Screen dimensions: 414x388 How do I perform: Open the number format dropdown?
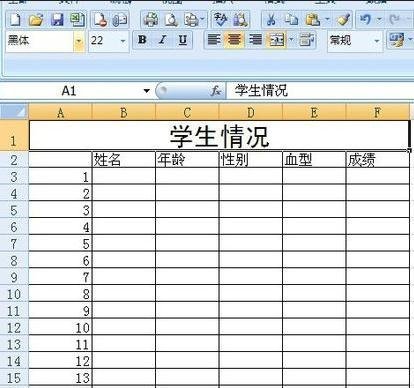[377, 41]
